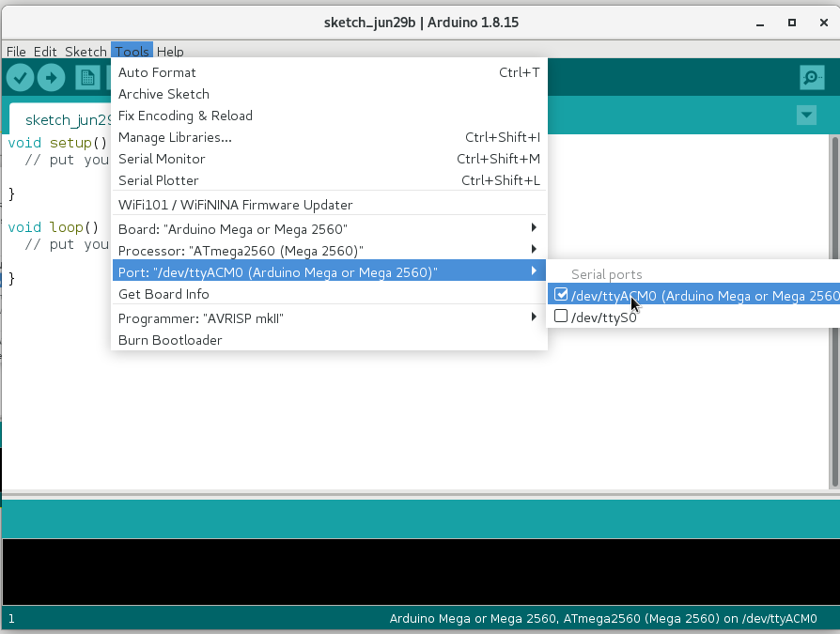Open the Sketch menu
The width and height of the screenshot is (840, 634).
[x=86, y=52]
